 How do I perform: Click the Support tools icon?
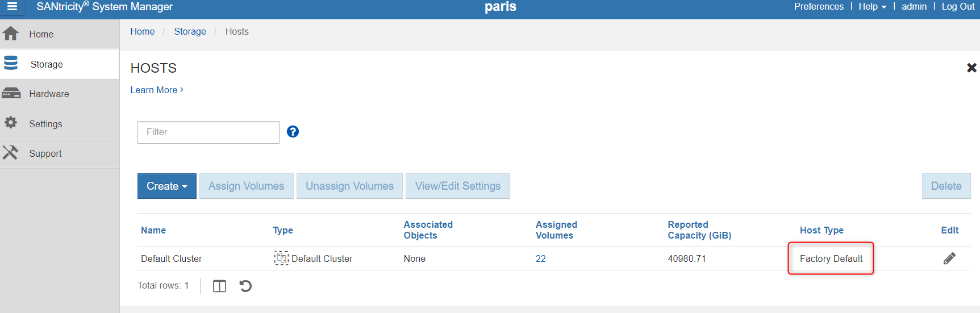point(10,153)
